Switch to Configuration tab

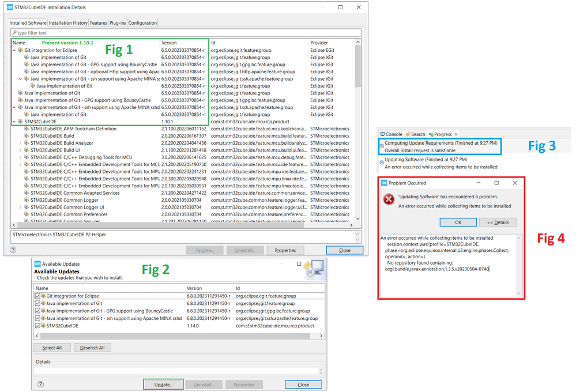coord(142,23)
